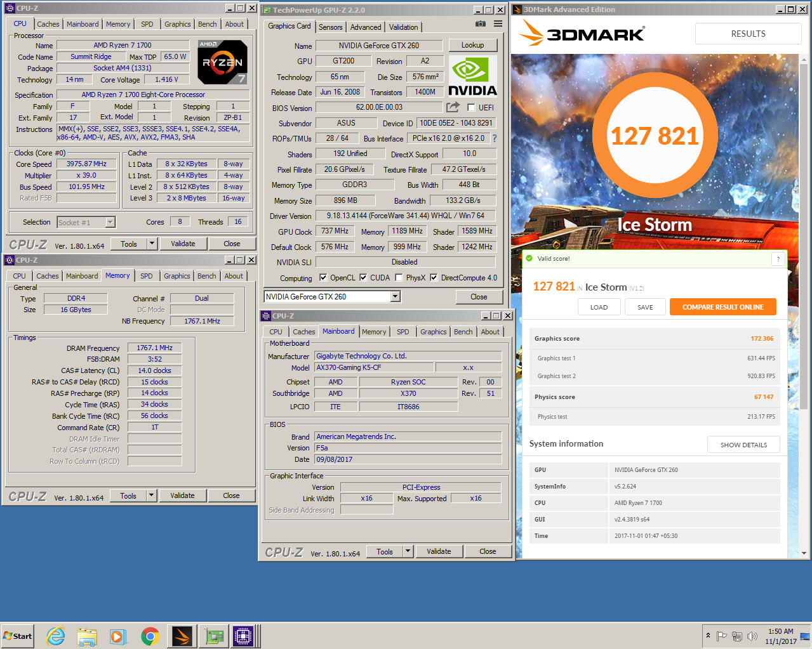The width and height of the screenshot is (812, 649).
Task: Toggle the UEFI checkbox
Action: pyautogui.click(x=471, y=108)
